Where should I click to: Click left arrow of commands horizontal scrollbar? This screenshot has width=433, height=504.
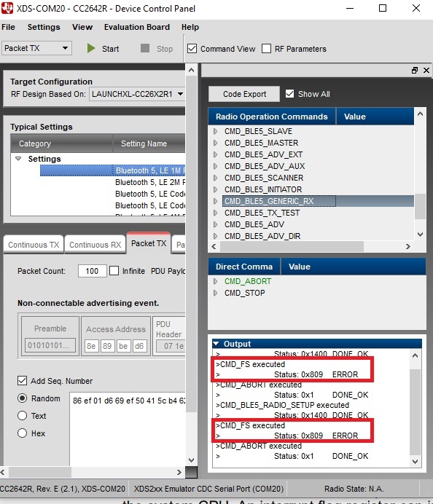(x=214, y=246)
